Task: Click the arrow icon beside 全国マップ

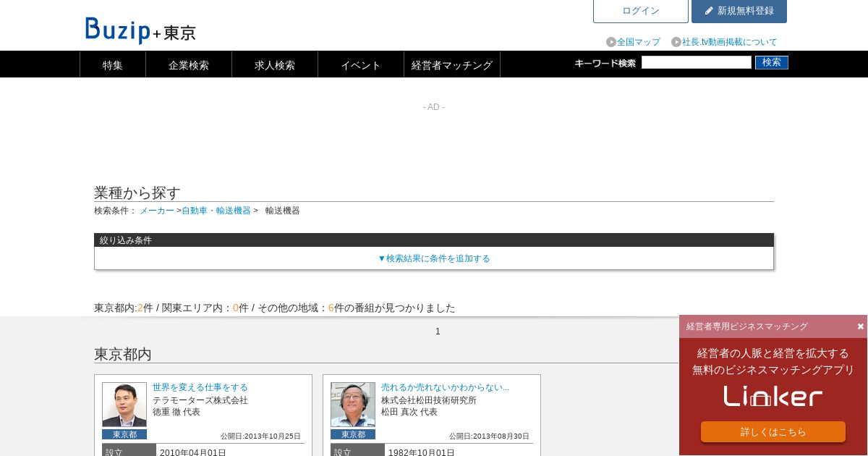Action: pyautogui.click(x=611, y=42)
